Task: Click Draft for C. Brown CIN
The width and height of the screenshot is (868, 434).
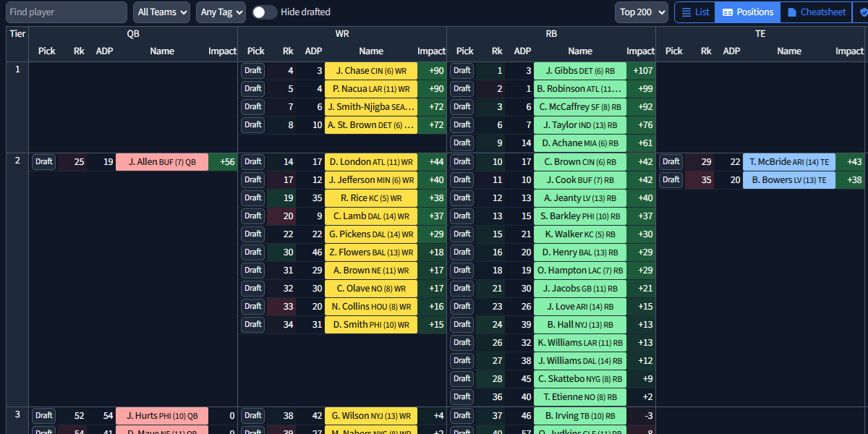Action: click(462, 162)
